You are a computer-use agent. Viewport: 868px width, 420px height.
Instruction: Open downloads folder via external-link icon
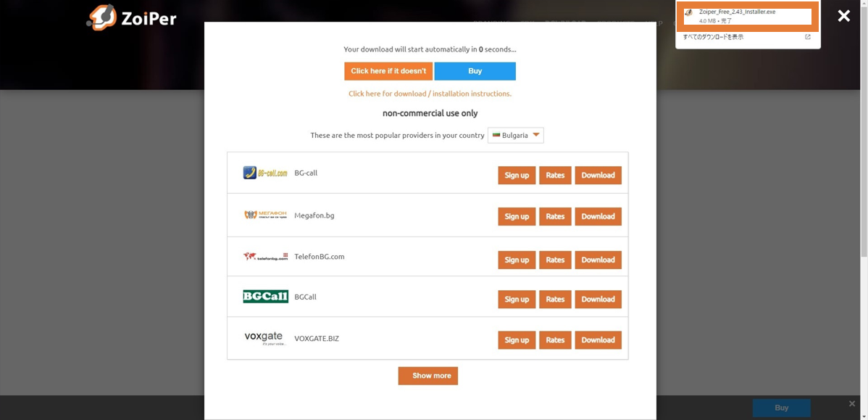[808, 37]
